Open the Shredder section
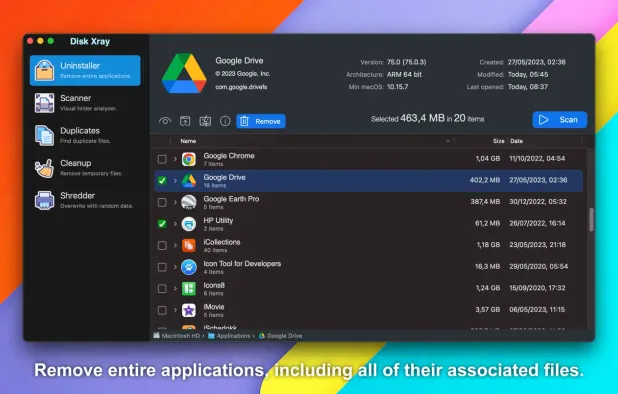The width and height of the screenshot is (618, 394). click(85, 200)
